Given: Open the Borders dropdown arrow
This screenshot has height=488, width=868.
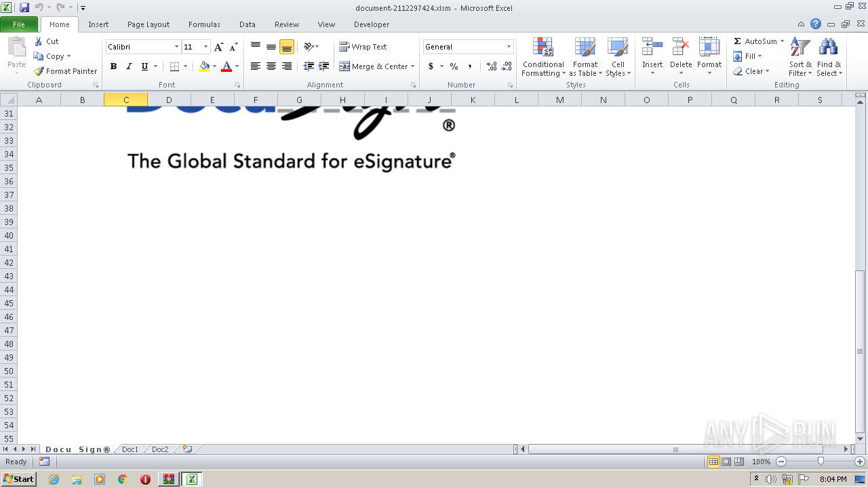Looking at the screenshot, I should click(x=185, y=66).
